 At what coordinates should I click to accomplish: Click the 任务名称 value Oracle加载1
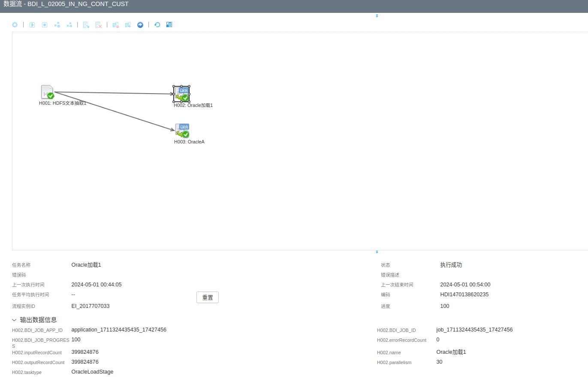[x=86, y=265]
